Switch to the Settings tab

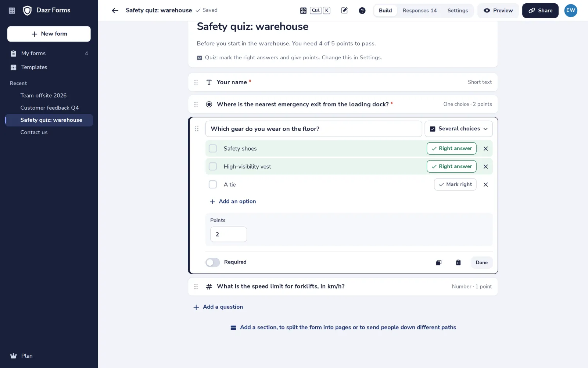click(458, 11)
